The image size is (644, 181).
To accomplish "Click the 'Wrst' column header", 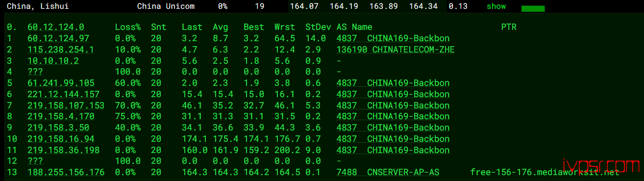I will coord(285,27).
